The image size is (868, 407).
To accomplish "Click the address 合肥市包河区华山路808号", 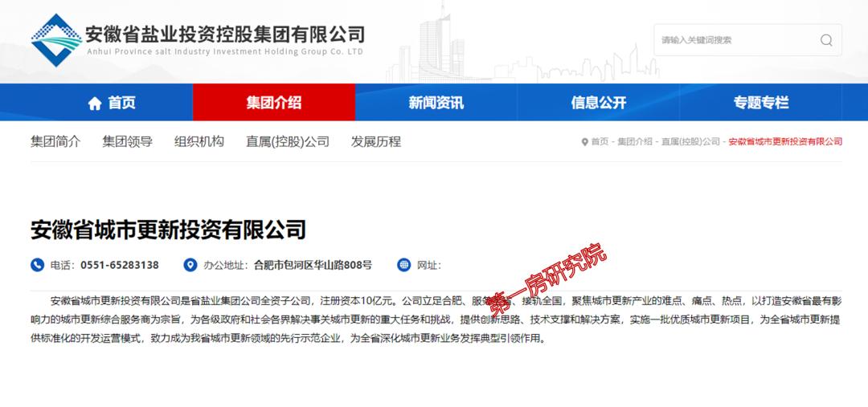I will [x=313, y=265].
